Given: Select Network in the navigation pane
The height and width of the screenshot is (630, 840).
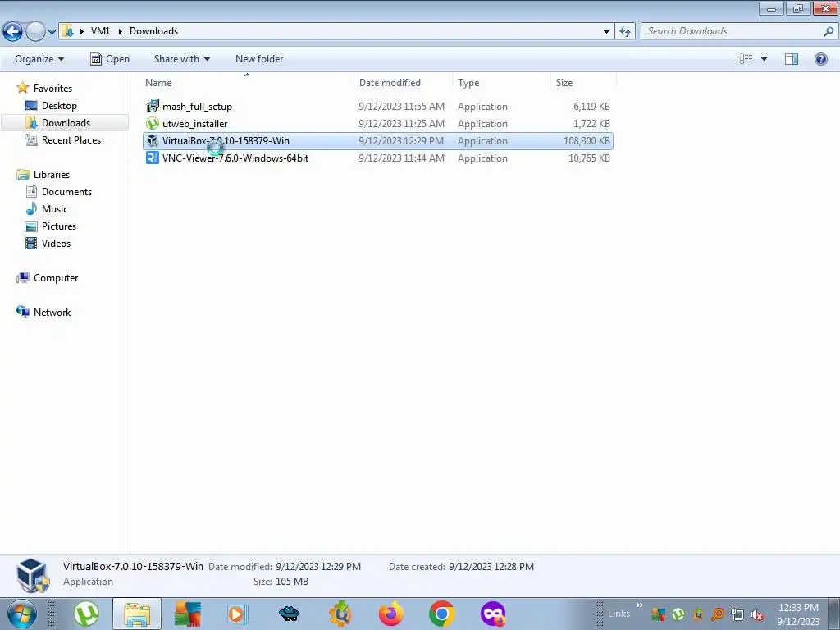Looking at the screenshot, I should point(52,313).
